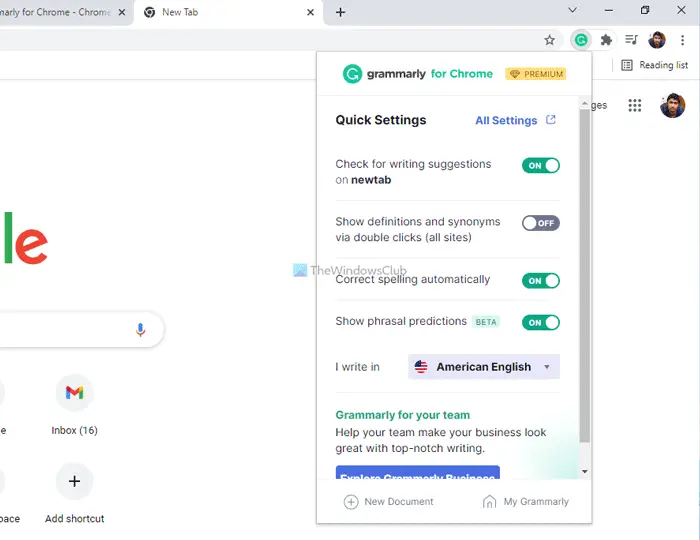Viewport: 700px width, 540px height.
Task: Switch to the Grammarly for Chrome tab
Action: pos(54,12)
